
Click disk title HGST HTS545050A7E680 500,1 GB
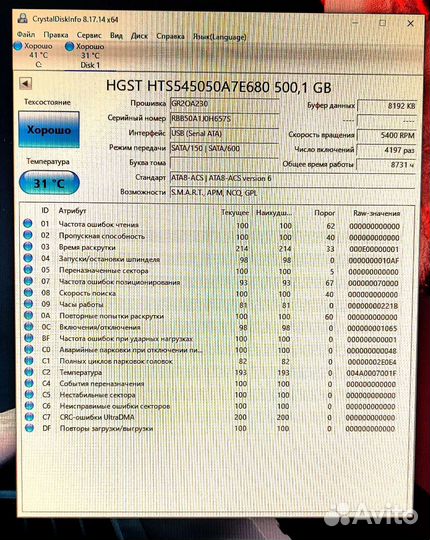click(218, 86)
